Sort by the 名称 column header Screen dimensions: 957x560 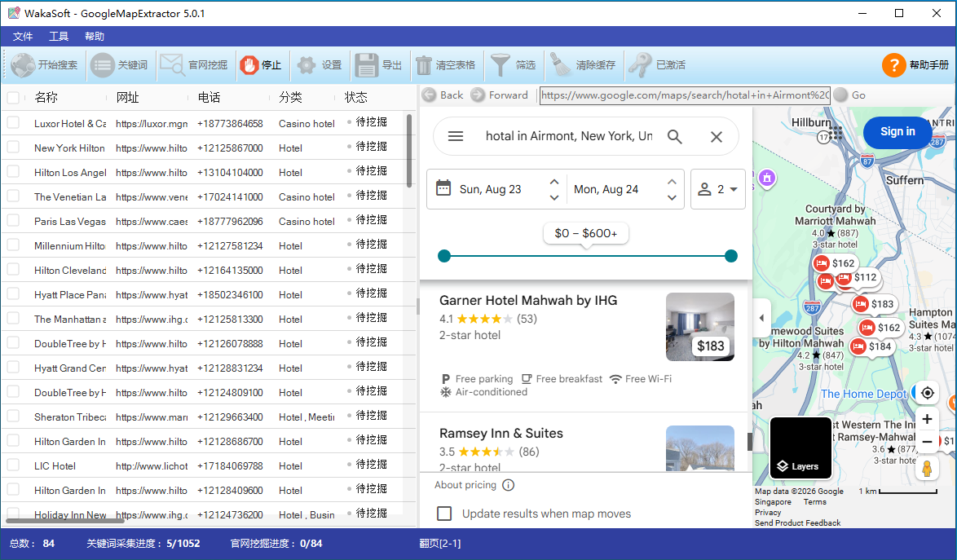click(46, 97)
